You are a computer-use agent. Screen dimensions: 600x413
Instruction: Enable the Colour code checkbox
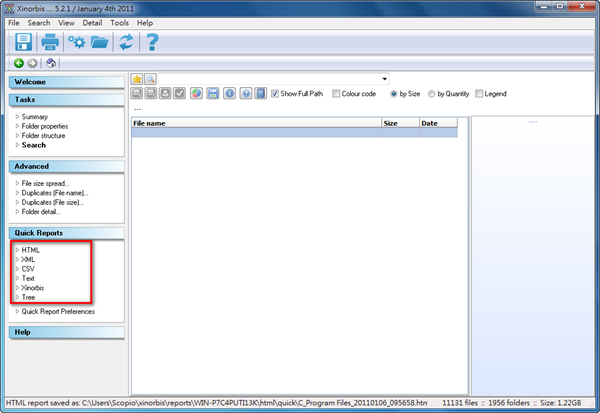click(x=337, y=94)
